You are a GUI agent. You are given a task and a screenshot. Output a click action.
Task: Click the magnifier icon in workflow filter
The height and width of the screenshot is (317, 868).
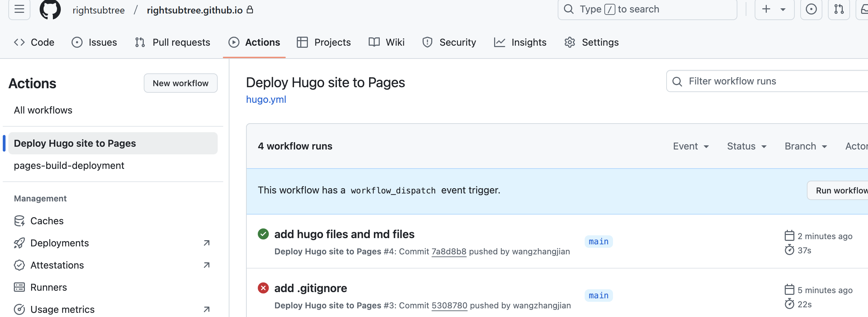click(677, 82)
